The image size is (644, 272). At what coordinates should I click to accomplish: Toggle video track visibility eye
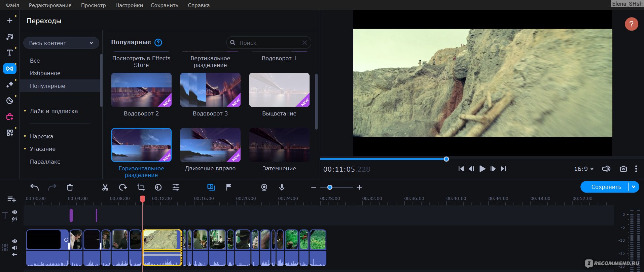[x=15, y=241]
